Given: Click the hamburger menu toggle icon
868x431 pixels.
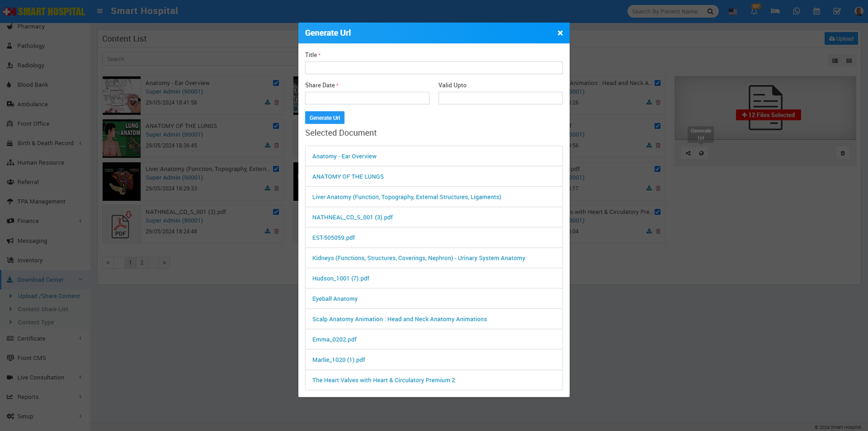Looking at the screenshot, I should tap(100, 11).
